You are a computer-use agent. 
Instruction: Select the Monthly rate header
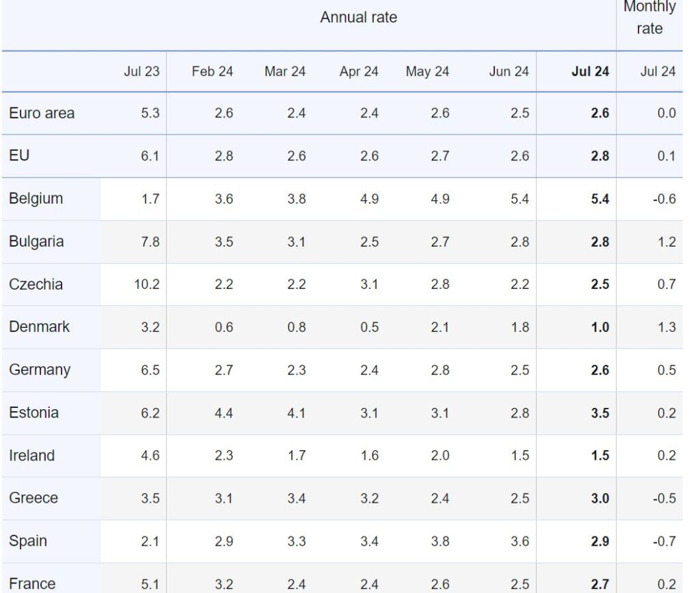point(649,17)
